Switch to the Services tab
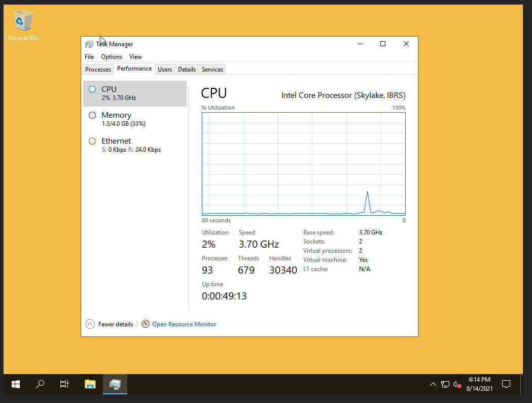Viewport: 532px width, 403px height. (x=212, y=70)
